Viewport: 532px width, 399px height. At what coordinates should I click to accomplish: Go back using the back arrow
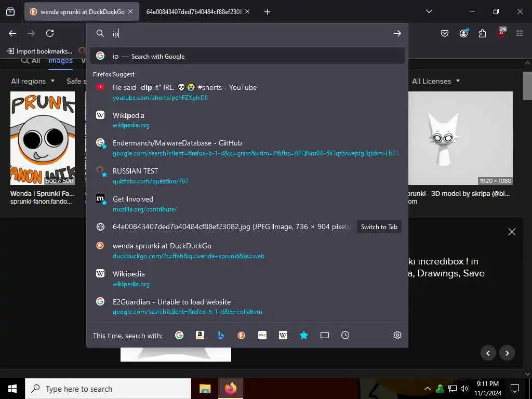(x=12, y=33)
